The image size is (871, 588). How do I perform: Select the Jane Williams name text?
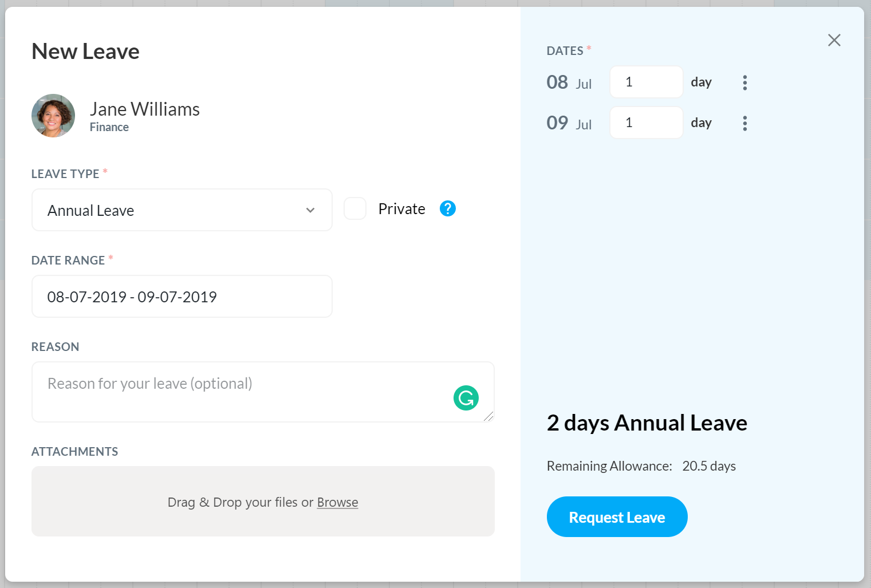(x=145, y=109)
